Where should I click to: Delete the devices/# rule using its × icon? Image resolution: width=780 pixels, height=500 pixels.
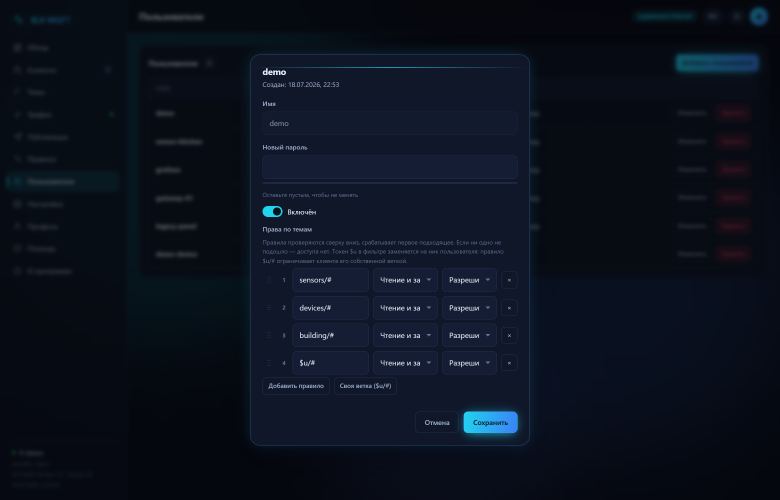coord(509,308)
